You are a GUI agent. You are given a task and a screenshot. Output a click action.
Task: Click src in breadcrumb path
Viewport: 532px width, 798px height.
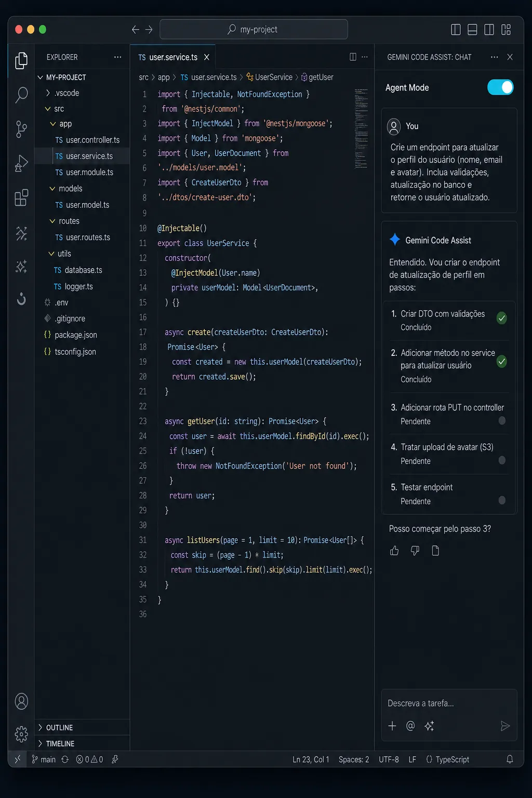pos(144,77)
